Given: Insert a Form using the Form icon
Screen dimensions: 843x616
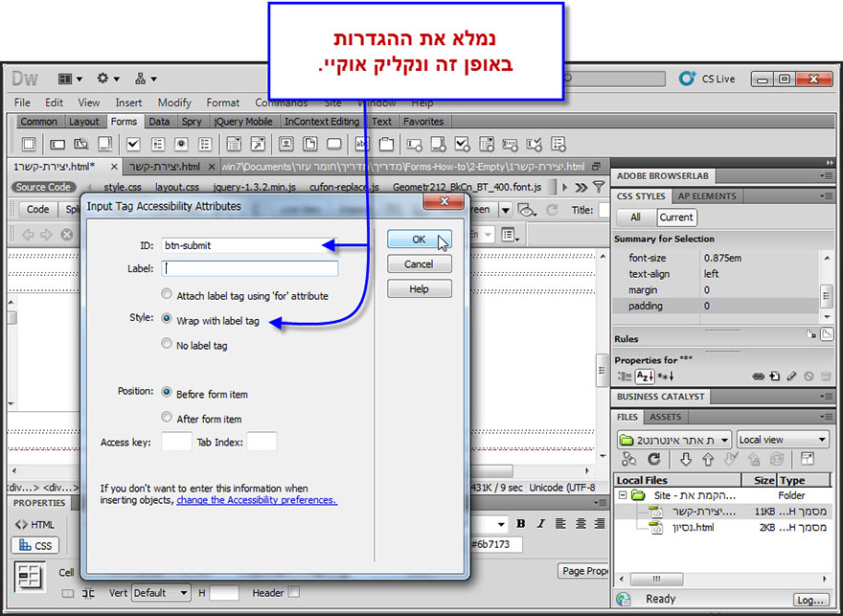Looking at the screenshot, I should click(28, 145).
